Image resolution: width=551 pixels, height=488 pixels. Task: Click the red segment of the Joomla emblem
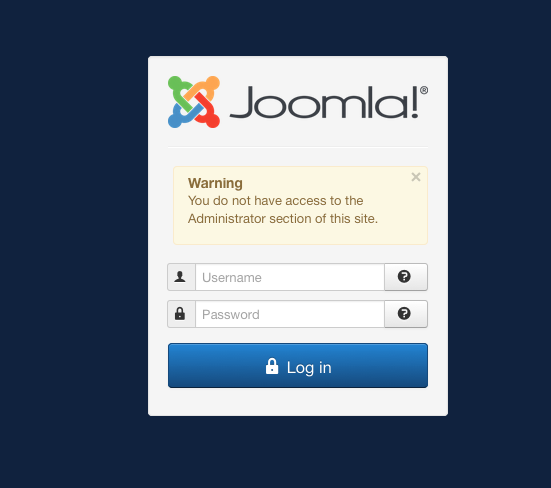click(x=209, y=112)
